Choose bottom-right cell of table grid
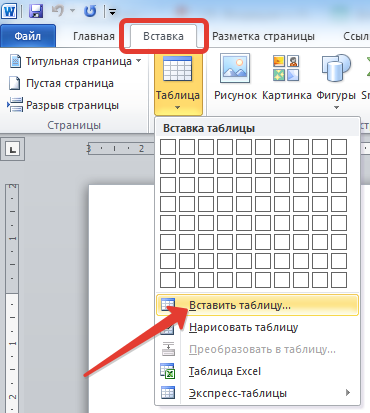Screen dimensions: 370x413 click(x=339, y=280)
